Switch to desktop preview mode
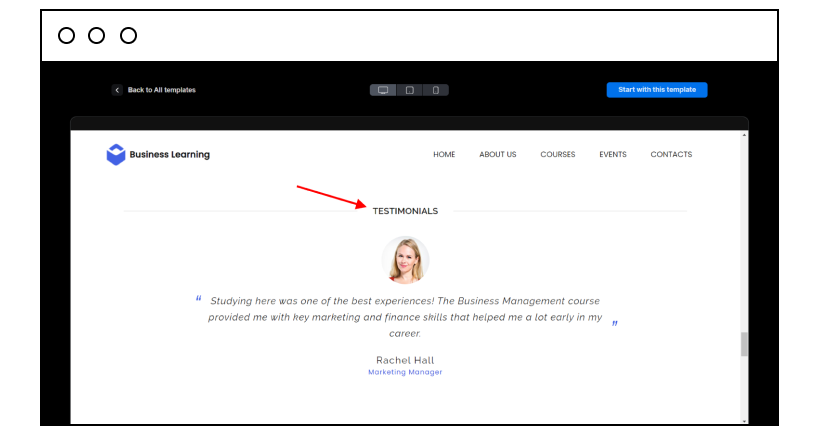Screen dimensions: 818x436 click(x=383, y=90)
